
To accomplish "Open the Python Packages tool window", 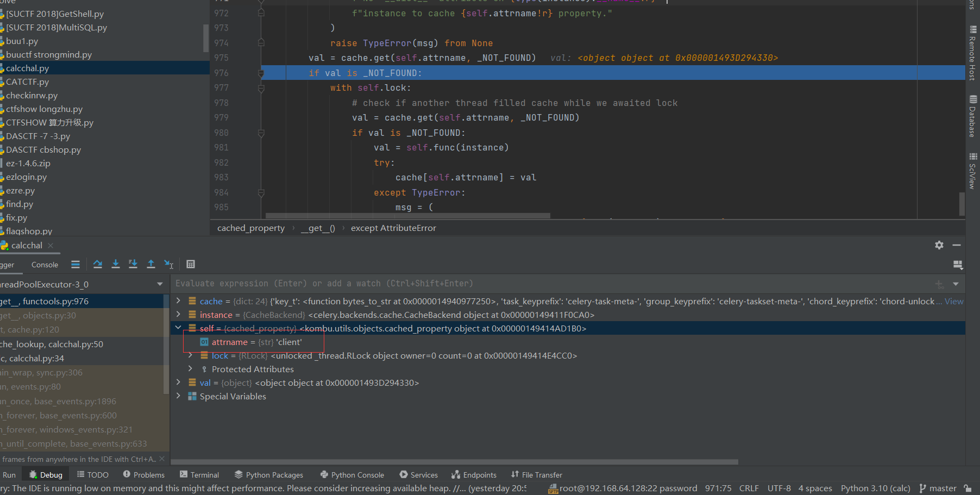I will [268, 474].
